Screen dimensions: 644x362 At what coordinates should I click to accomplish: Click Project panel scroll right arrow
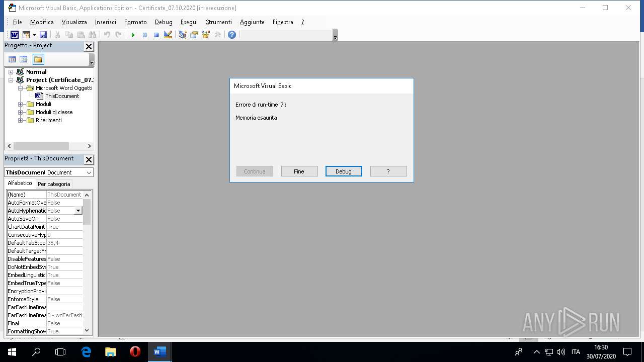click(x=90, y=146)
